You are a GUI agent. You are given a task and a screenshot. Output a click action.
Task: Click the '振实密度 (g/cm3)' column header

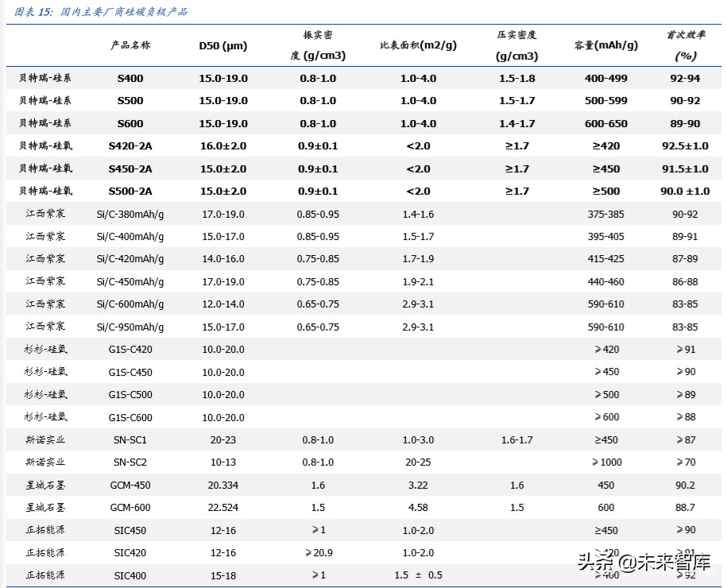click(318, 45)
